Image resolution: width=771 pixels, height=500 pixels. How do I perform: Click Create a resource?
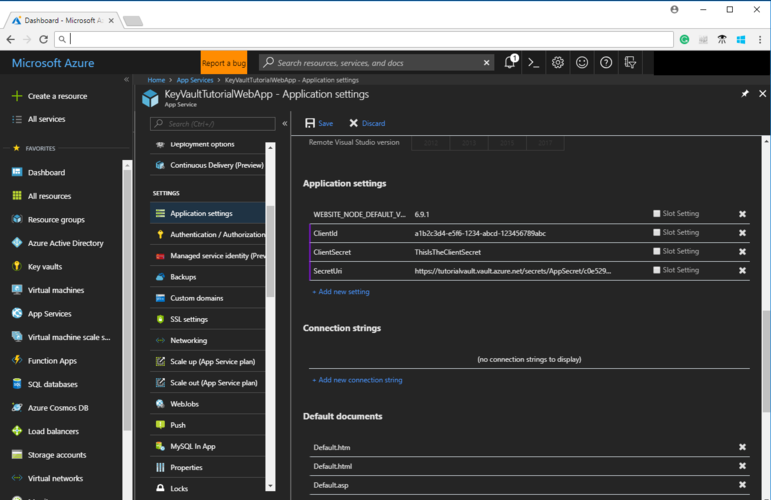tap(49, 96)
